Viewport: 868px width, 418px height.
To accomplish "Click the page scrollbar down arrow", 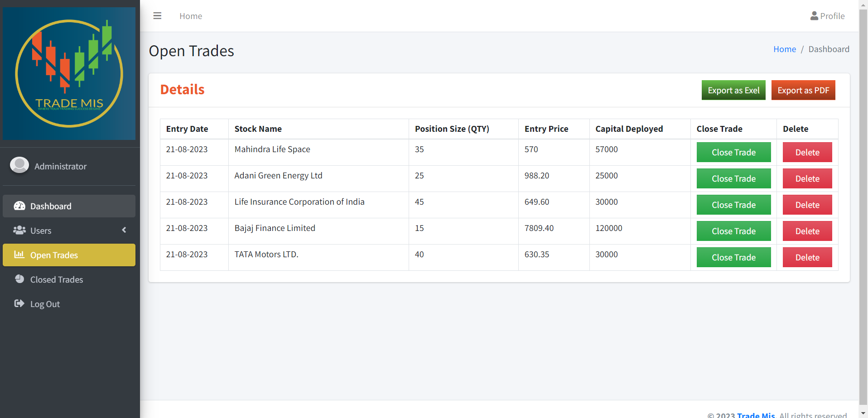I will 863,413.
